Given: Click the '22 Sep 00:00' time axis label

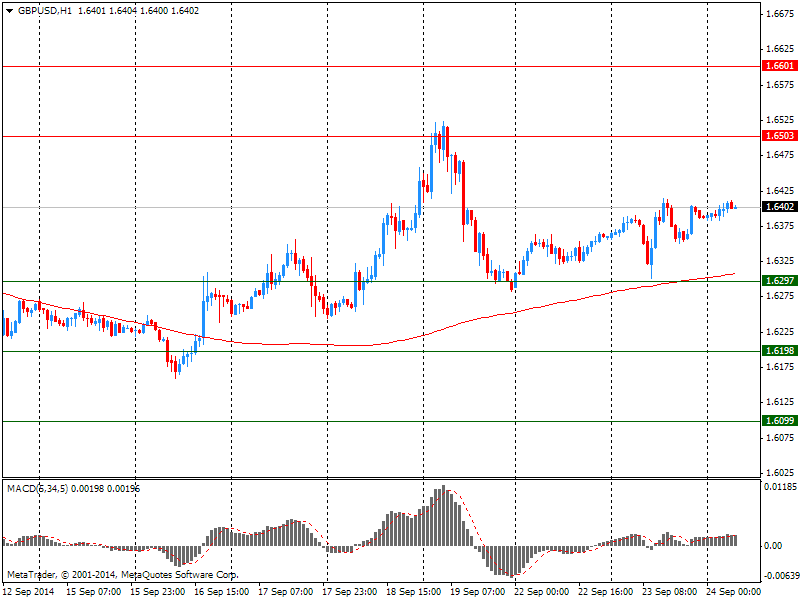Looking at the screenshot, I should tap(541, 592).
